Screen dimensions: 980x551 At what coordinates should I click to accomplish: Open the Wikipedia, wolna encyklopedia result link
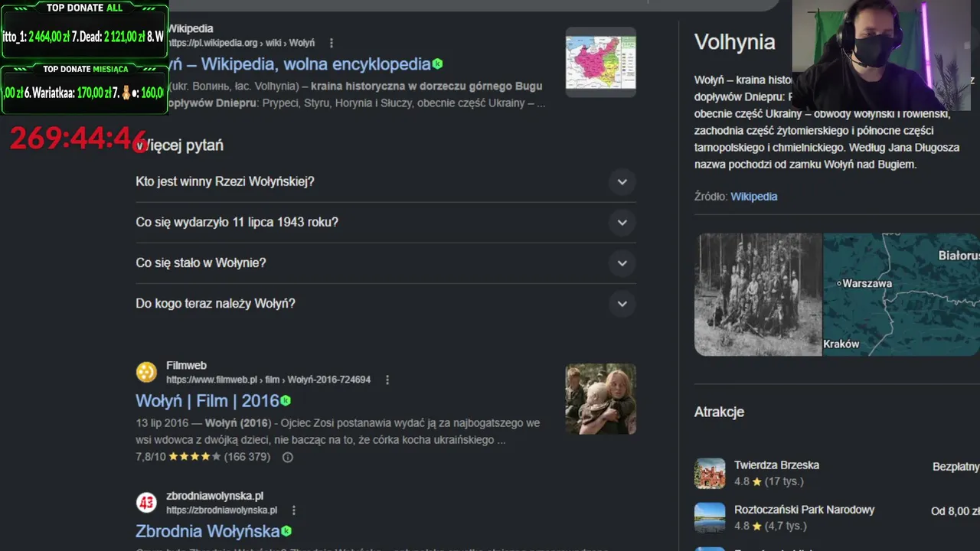[x=299, y=64]
